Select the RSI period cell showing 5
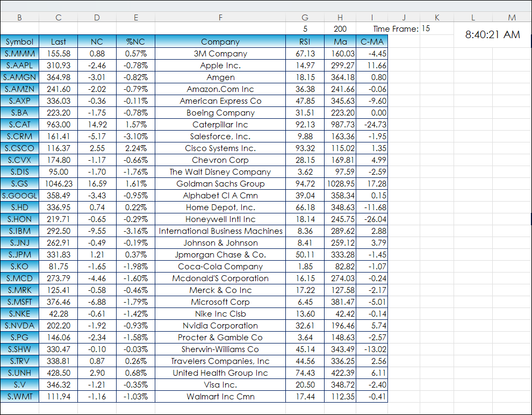 [x=305, y=29]
